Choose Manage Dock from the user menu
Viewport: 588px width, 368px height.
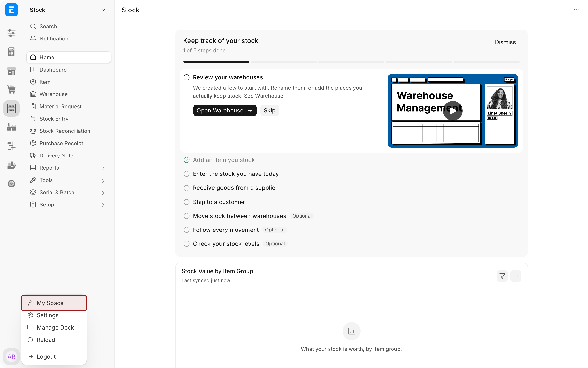tap(54, 328)
